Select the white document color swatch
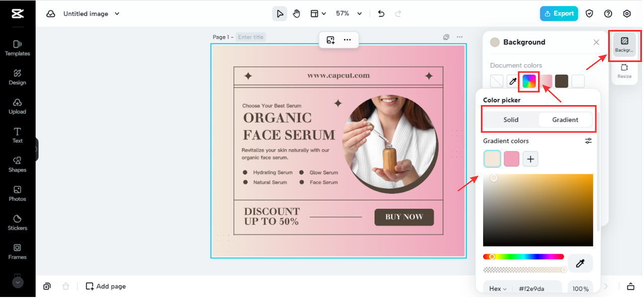Viewport: 644px width, 299px height. tap(578, 81)
